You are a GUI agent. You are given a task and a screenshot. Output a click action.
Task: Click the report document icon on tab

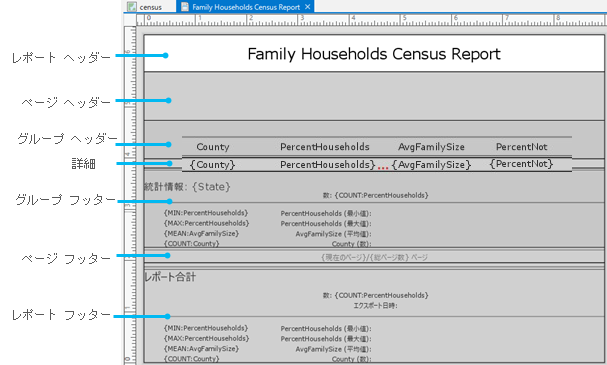click(x=185, y=7)
